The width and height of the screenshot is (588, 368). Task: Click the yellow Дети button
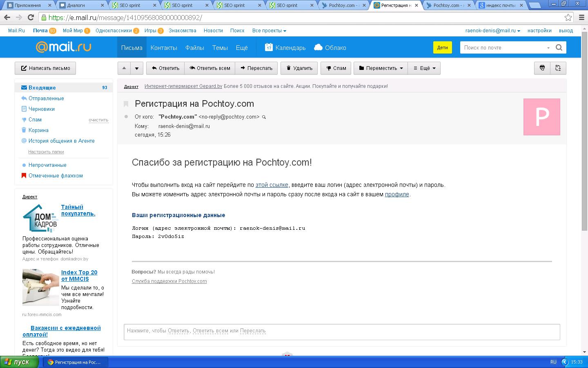[x=443, y=47]
